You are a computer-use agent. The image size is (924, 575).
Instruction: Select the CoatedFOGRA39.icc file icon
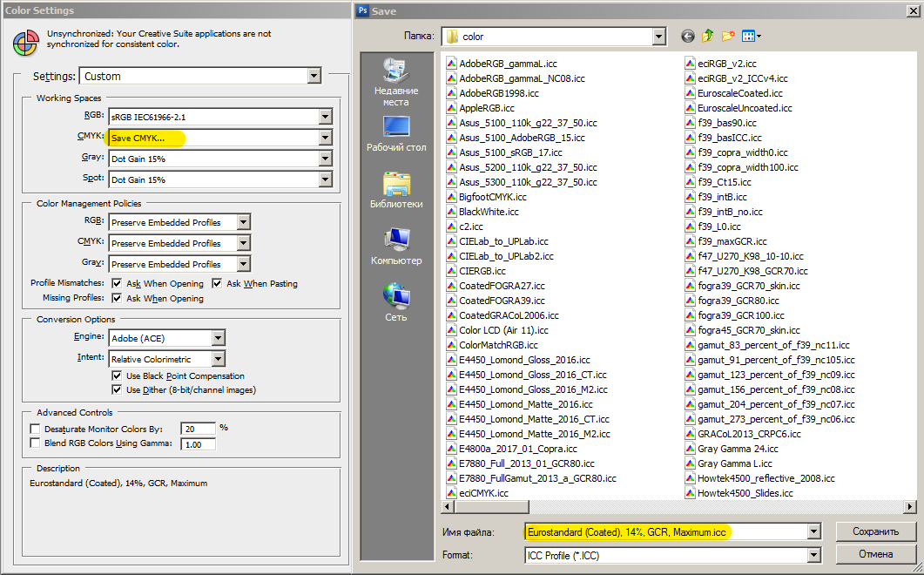(451, 301)
